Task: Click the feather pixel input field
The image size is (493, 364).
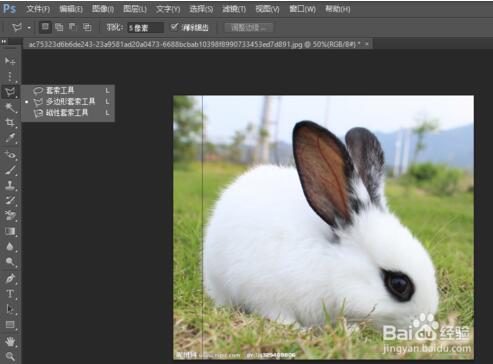Action: [145, 28]
